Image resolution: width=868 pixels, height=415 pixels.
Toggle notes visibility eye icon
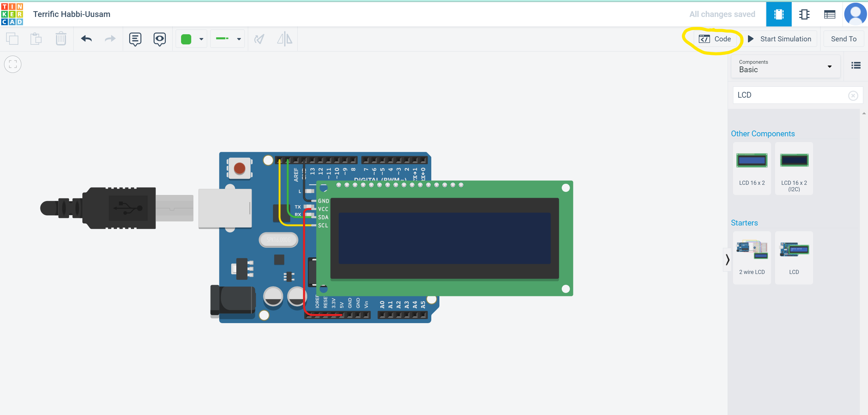[x=159, y=39]
